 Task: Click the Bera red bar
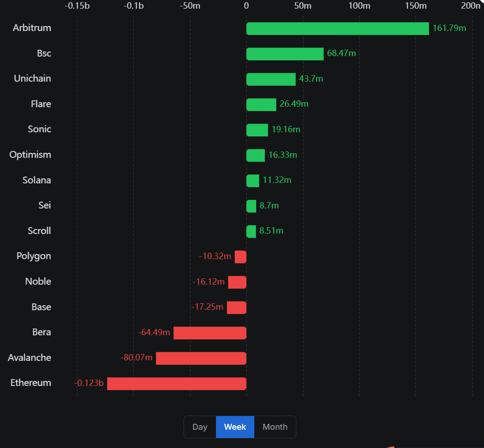point(210,333)
